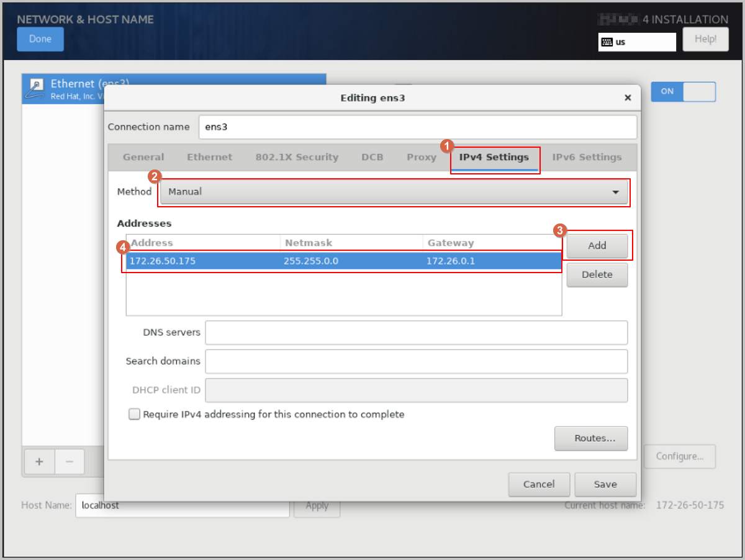Image resolution: width=745 pixels, height=560 pixels.
Task: Click Done in Network & Host Name
Action: (40, 39)
